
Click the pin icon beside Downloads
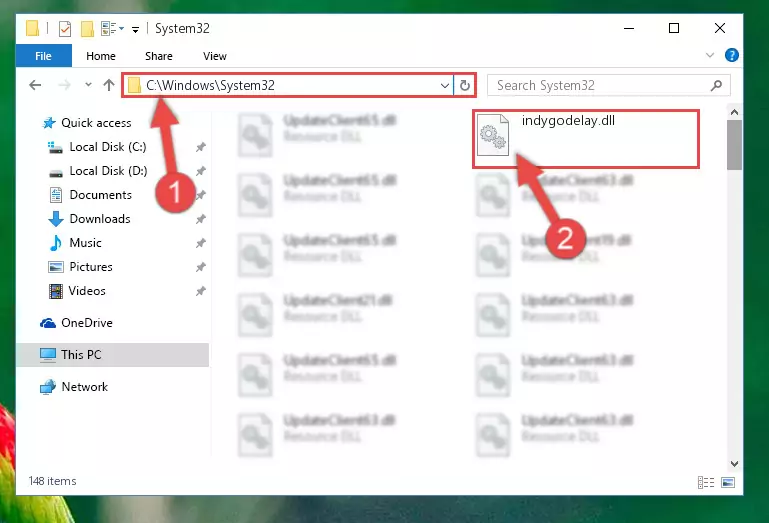click(201, 219)
